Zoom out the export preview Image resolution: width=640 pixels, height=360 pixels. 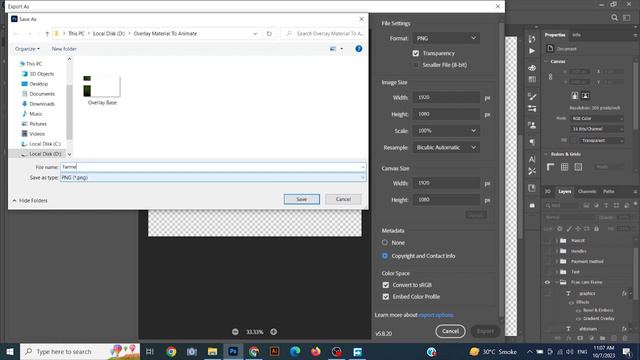[x=235, y=332]
